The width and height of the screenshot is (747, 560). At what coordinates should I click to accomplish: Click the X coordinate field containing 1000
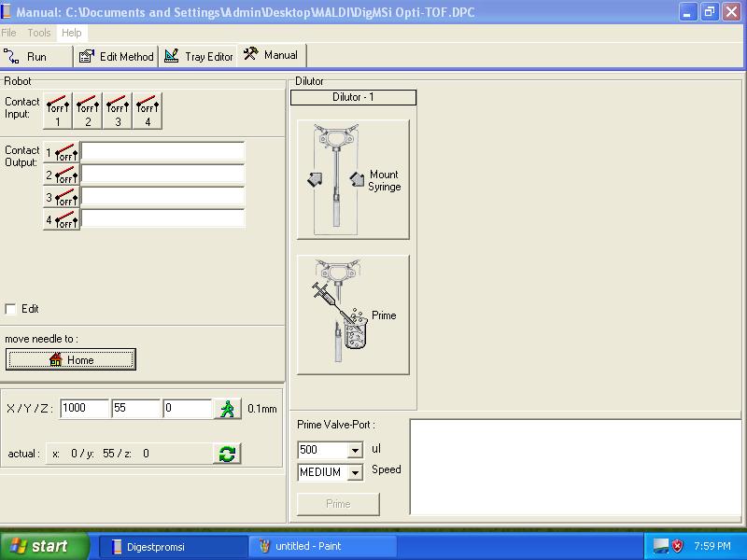pos(84,409)
